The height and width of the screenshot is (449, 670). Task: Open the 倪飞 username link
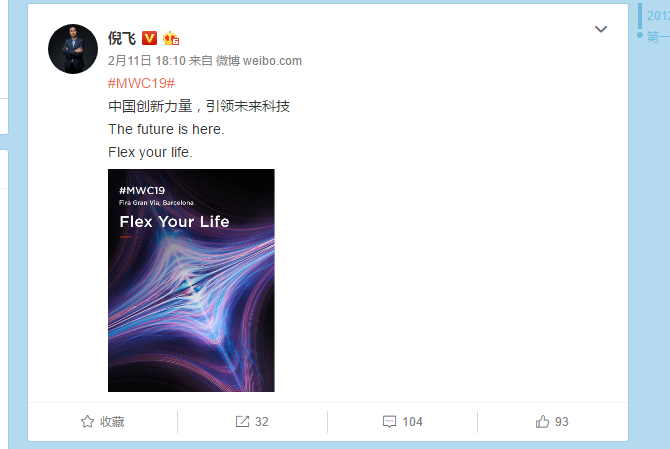click(x=122, y=38)
